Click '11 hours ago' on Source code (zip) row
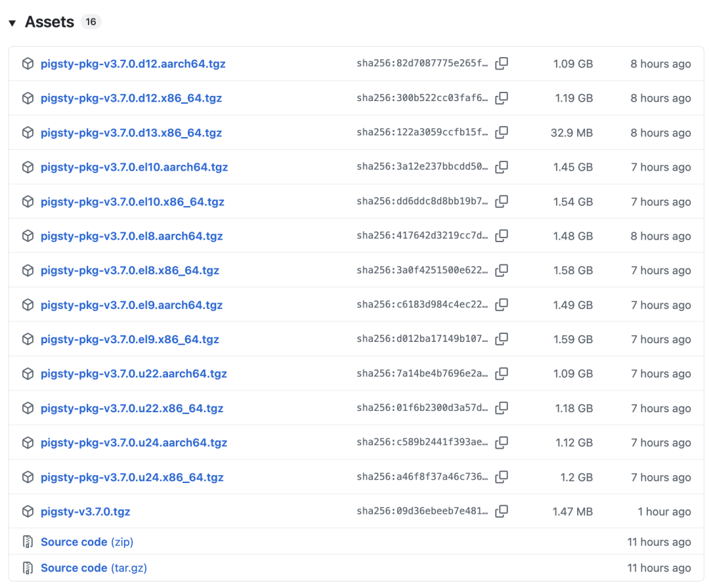 coord(659,542)
